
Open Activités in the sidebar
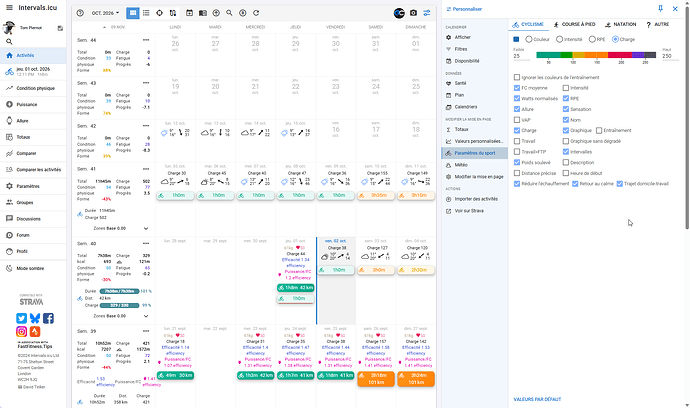tap(33, 55)
